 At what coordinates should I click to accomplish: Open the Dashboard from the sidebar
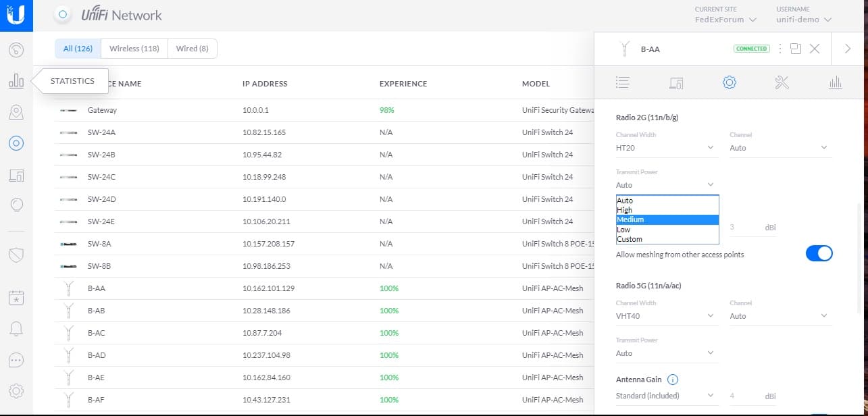pos(16,49)
